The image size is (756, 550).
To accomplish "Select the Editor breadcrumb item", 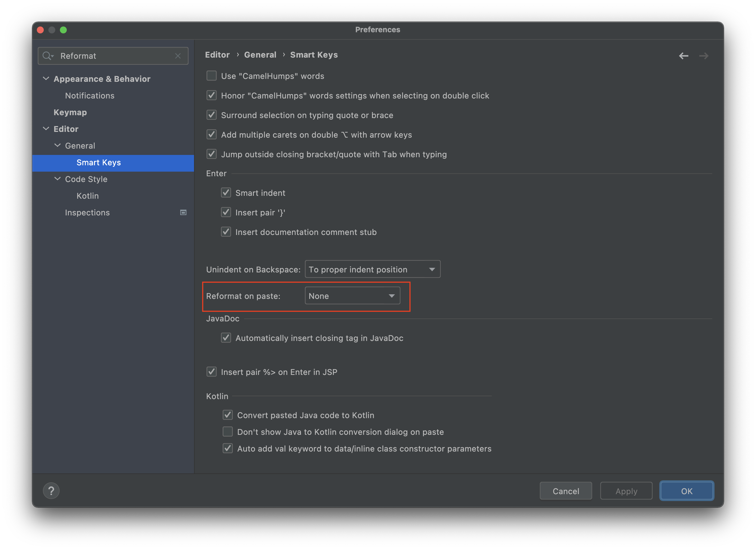I will [217, 54].
